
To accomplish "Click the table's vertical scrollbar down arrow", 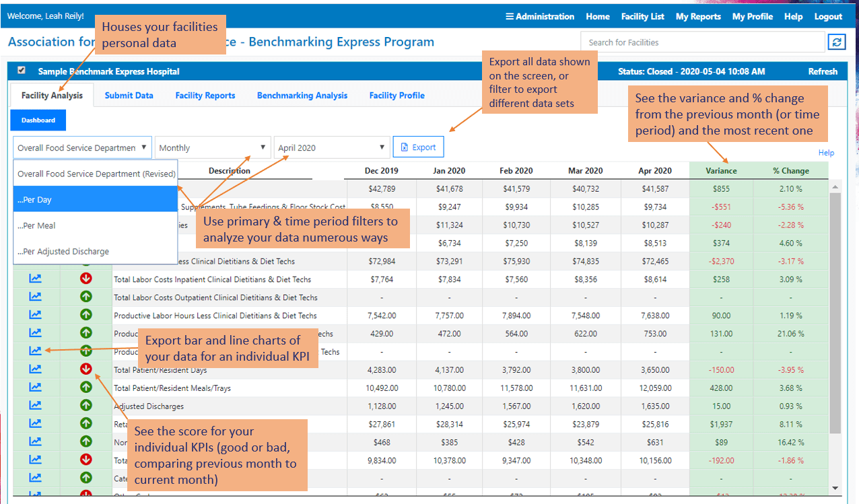I will (835, 488).
